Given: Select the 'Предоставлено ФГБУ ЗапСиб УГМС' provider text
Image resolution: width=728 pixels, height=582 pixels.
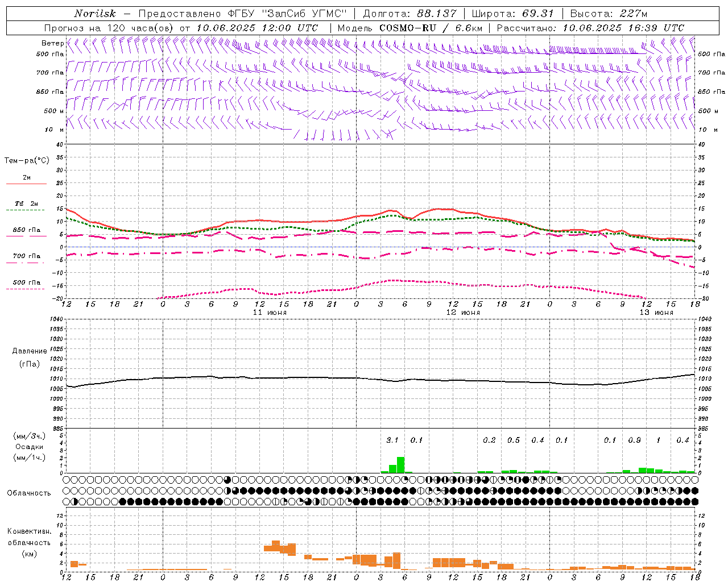Looking at the screenshot, I should (x=243, y=14).
